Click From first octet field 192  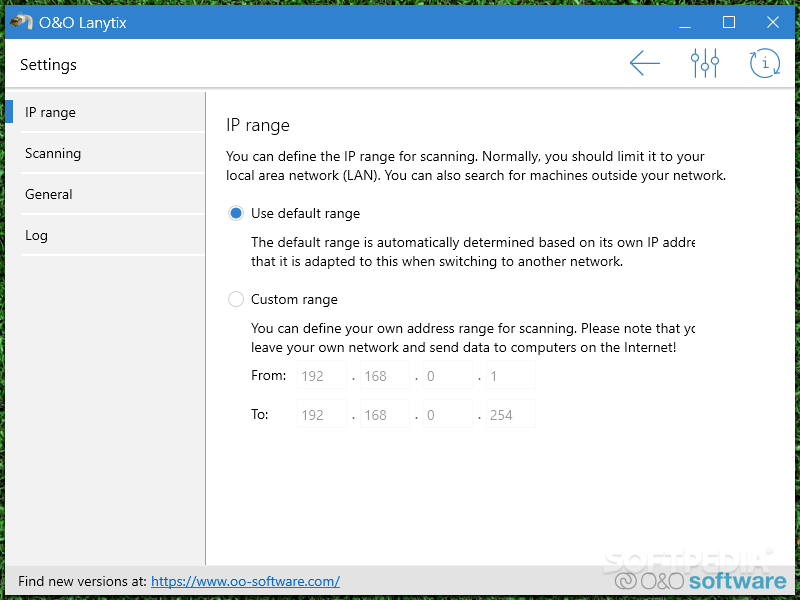(x=322, y=375)
